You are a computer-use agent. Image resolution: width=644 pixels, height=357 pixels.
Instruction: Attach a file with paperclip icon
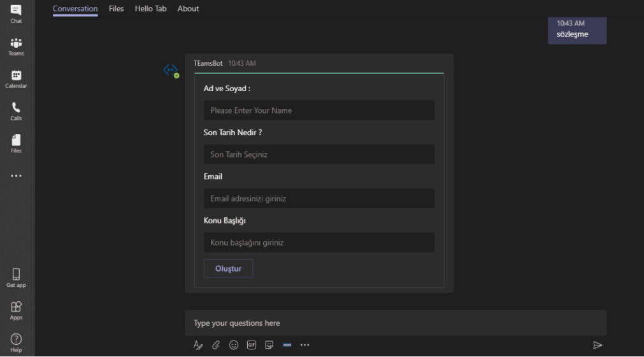tap(216, 345)
